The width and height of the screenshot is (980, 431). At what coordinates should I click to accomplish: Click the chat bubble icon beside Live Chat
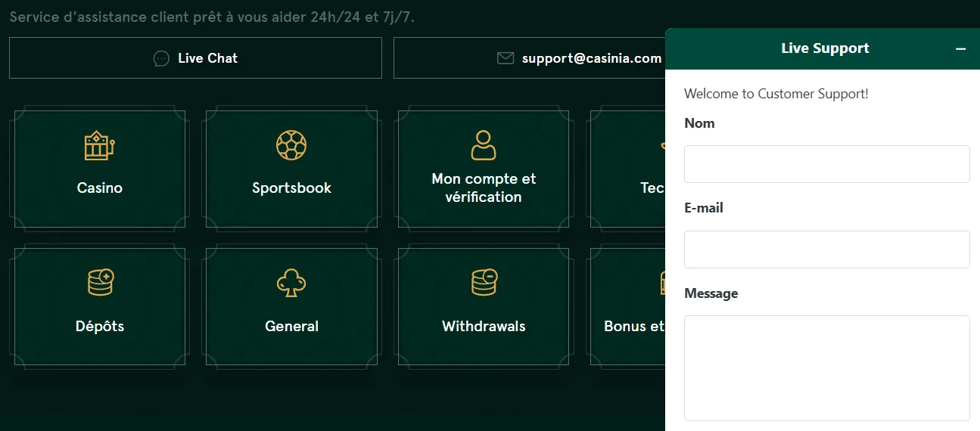click(x=161, y=58)
